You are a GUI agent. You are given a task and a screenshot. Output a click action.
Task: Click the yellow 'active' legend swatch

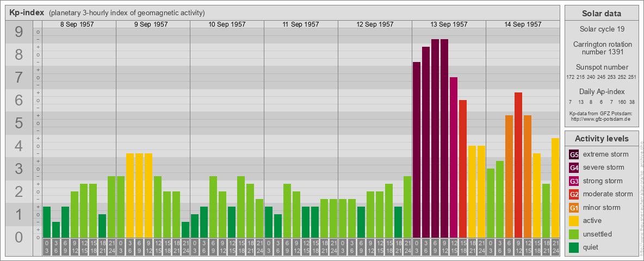[574, 221]
